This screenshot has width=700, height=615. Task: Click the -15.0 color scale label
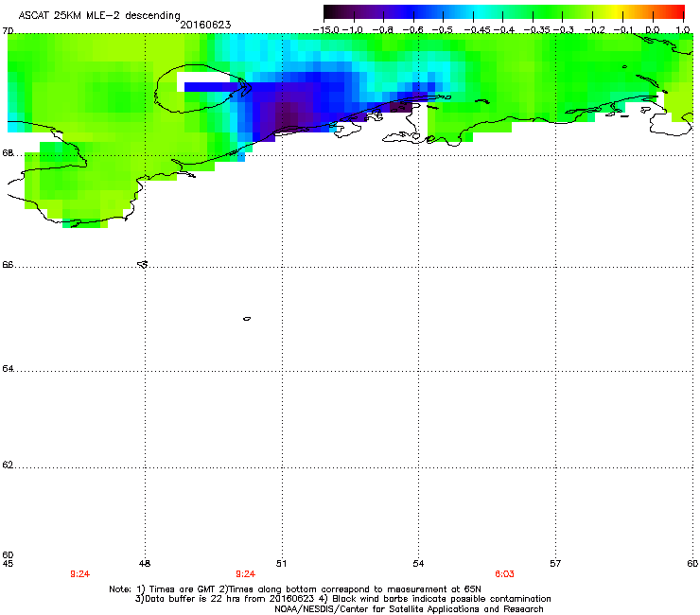pos(325,30)
